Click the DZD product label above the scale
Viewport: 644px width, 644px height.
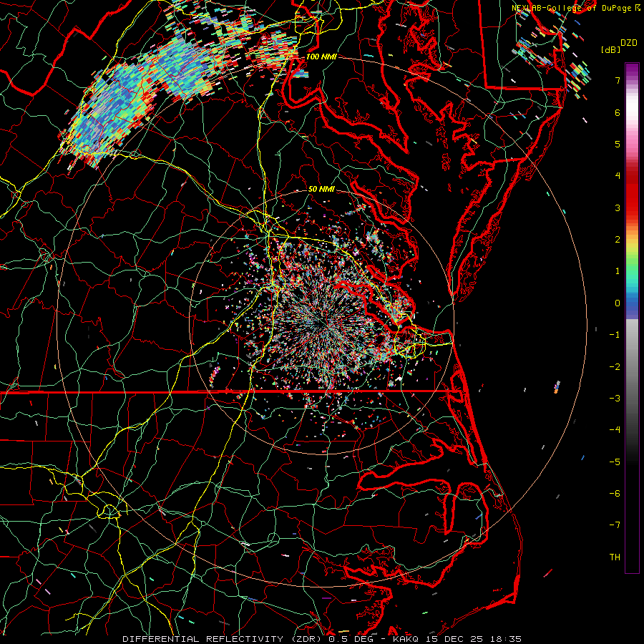(629, 43)
